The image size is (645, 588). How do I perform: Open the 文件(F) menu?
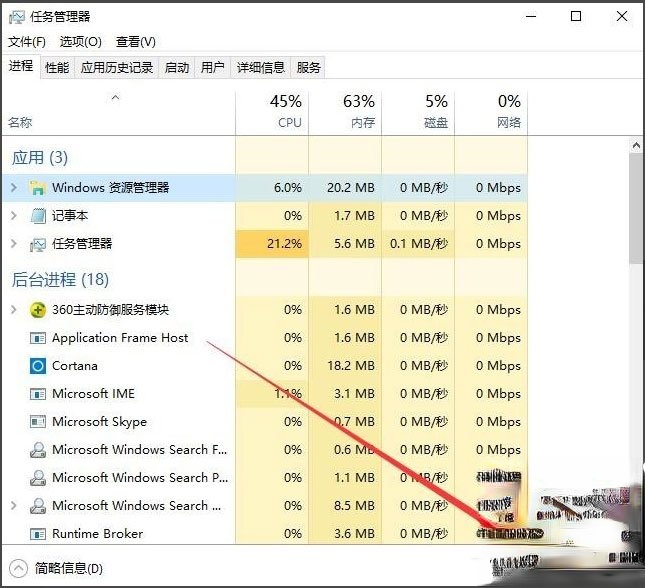(27, 42)
